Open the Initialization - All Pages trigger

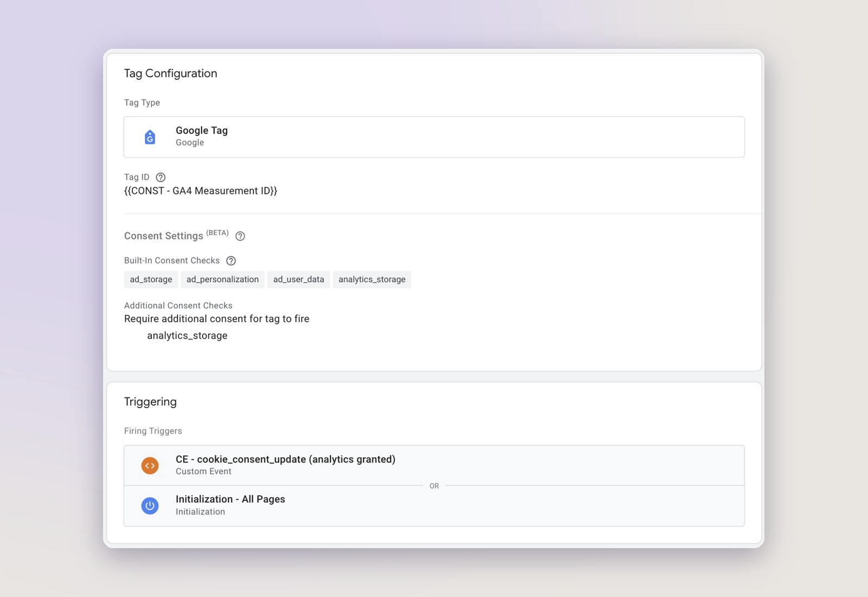[434, 506]
